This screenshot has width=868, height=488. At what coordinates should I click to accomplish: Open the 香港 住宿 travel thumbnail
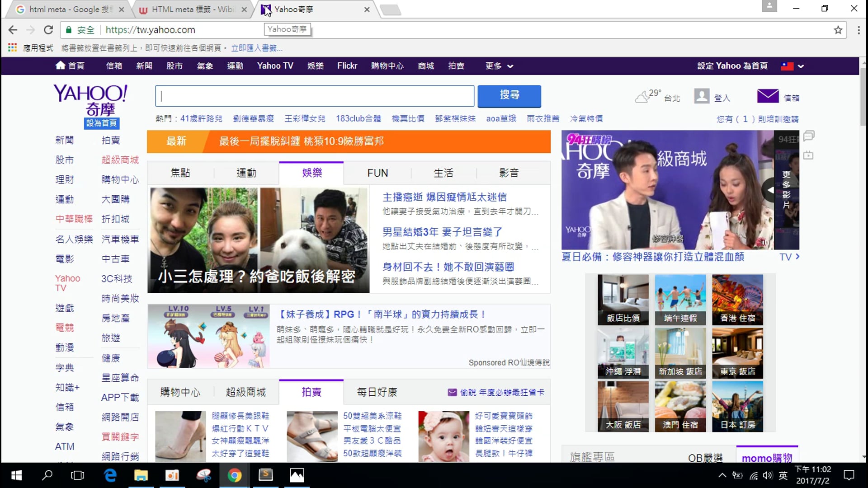tap(737, 300)
